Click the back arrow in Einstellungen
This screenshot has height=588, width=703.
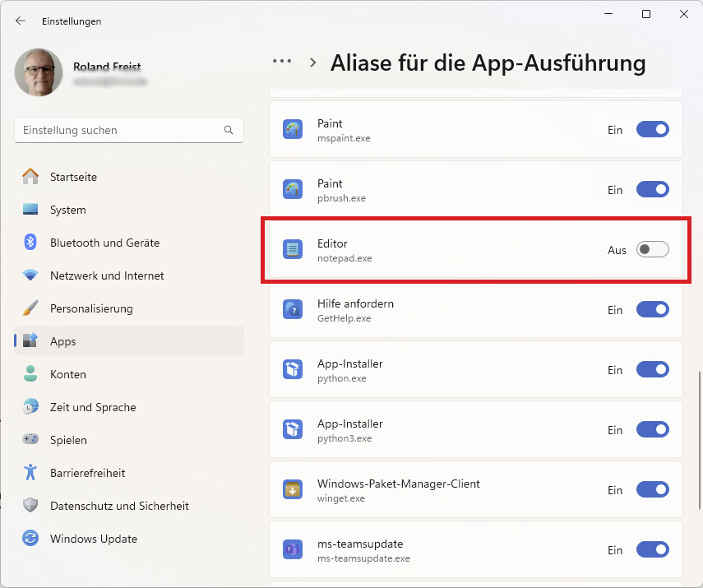pos(21,21)
